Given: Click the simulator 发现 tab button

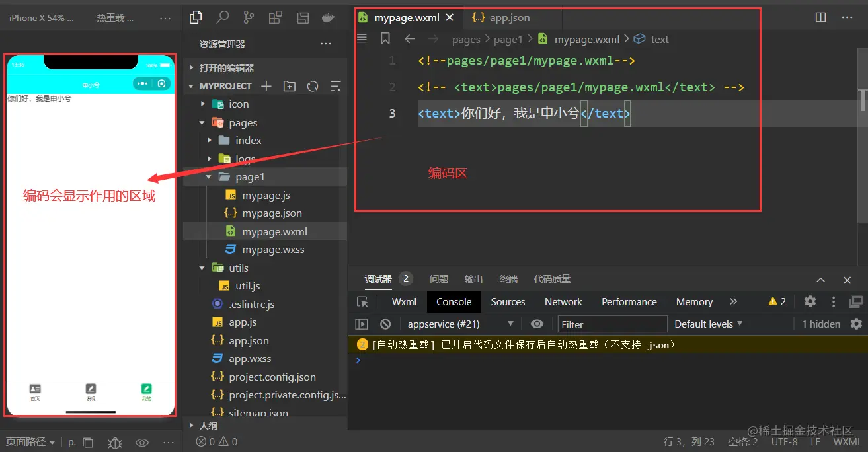Looking at the screenshot, I should (91, 393).
